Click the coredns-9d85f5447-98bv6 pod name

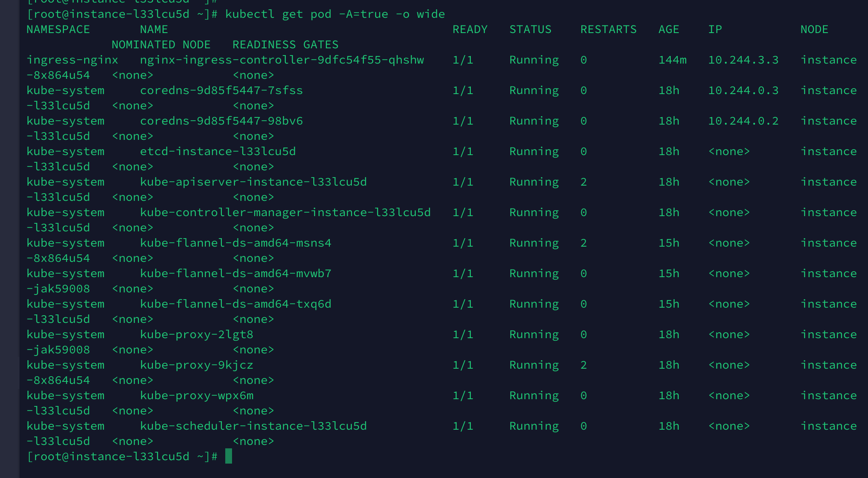(x=221, y=121)
